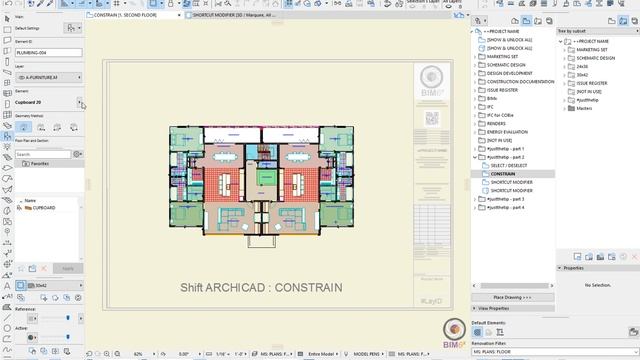
Task: Select the Marquee tool in the toolbox
Action: tap(7, 29)
